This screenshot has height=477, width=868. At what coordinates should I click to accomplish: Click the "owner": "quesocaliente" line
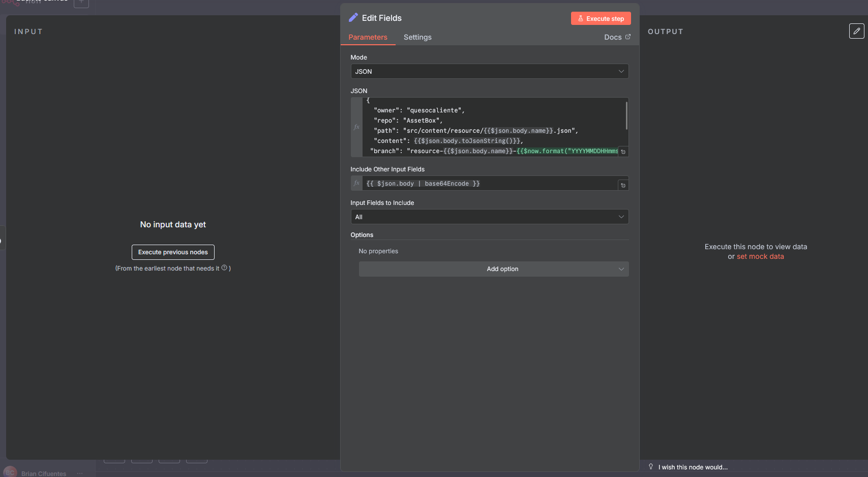419,110
